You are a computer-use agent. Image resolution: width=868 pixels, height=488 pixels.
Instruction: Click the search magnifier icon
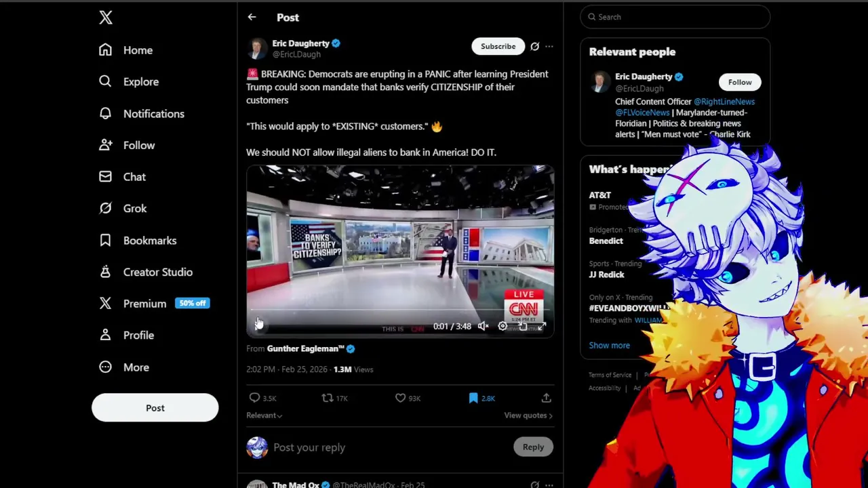point(592,17)
